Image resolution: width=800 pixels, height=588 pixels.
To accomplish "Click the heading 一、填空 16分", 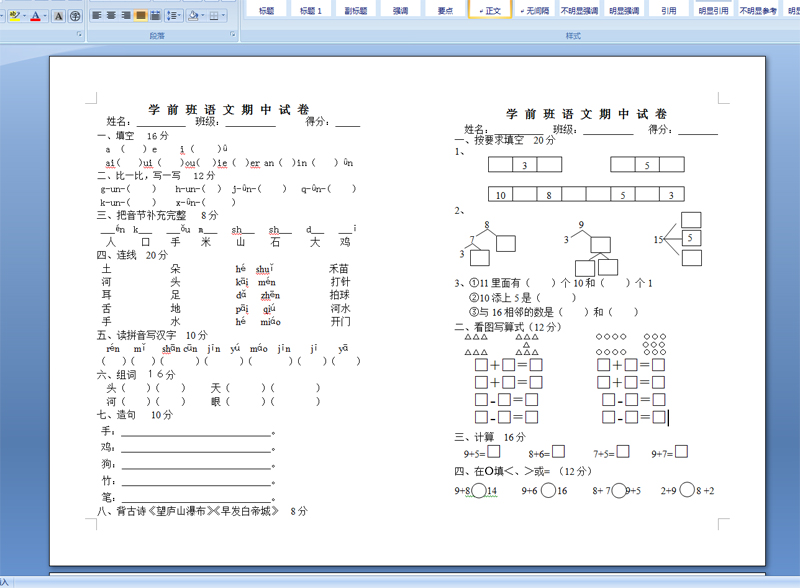I will (133, 136).
